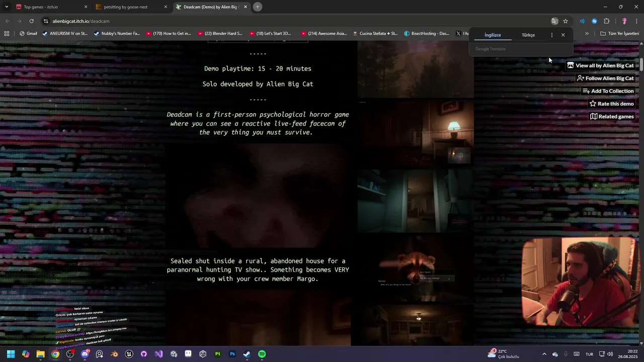The image size is (644, 362).
Task: Open translate popup options (three dots)
Action: click(x=552, y=35)
